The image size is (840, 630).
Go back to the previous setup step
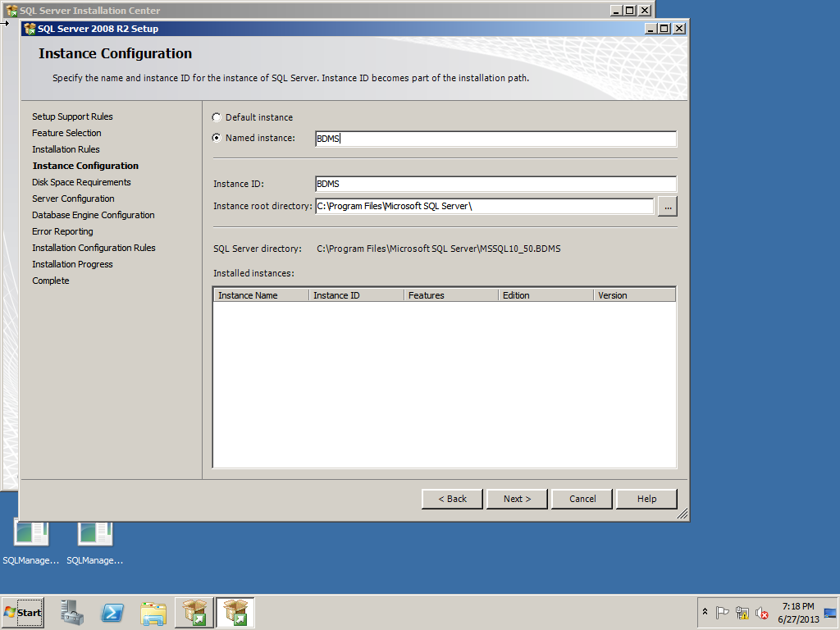452,499
